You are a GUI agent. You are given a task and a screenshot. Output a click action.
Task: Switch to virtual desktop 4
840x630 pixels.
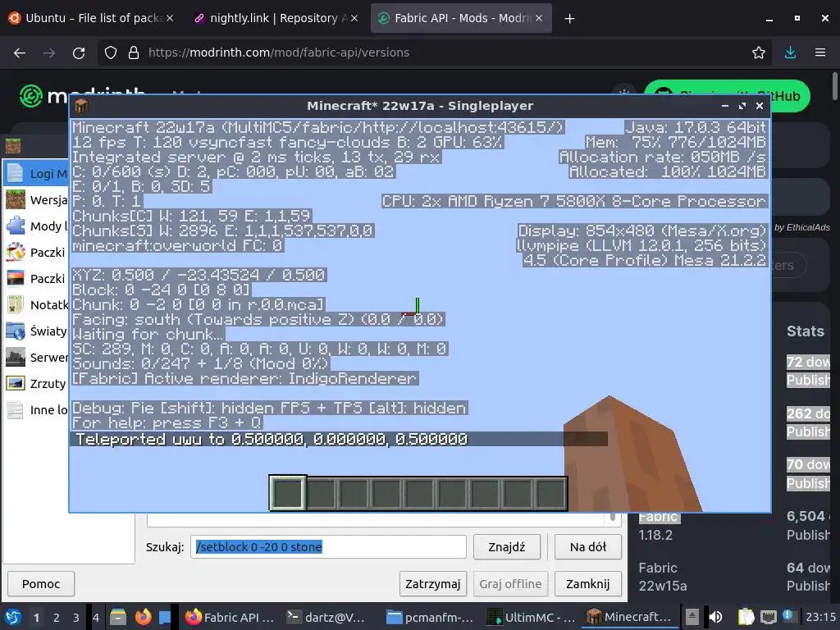[x=96, y=617]
